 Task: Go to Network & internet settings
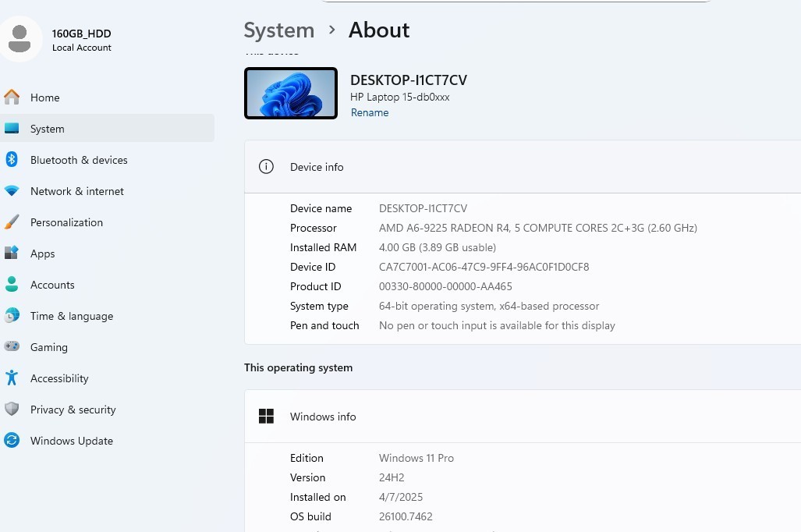coord(108,190)
